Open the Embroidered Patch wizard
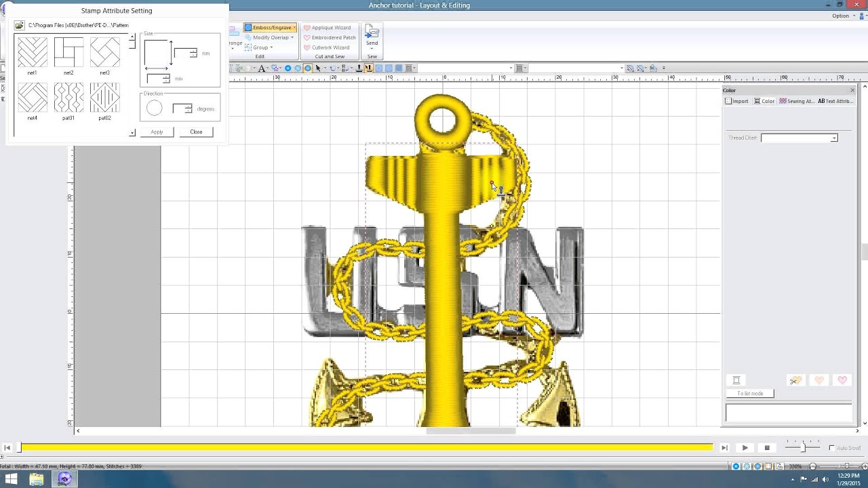868x488 pixels. pyautogui.click(x=330, y=37)
